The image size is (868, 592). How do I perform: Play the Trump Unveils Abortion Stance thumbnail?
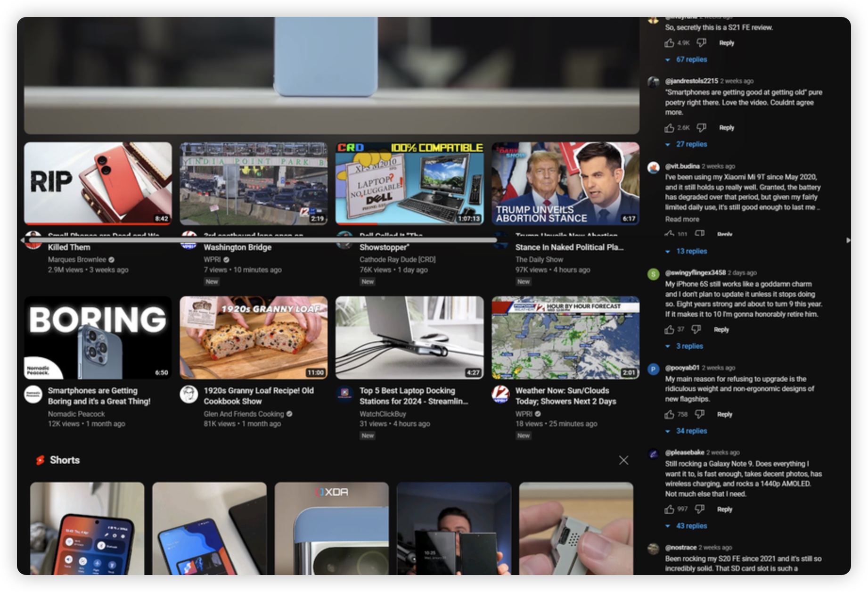[565, 183]
